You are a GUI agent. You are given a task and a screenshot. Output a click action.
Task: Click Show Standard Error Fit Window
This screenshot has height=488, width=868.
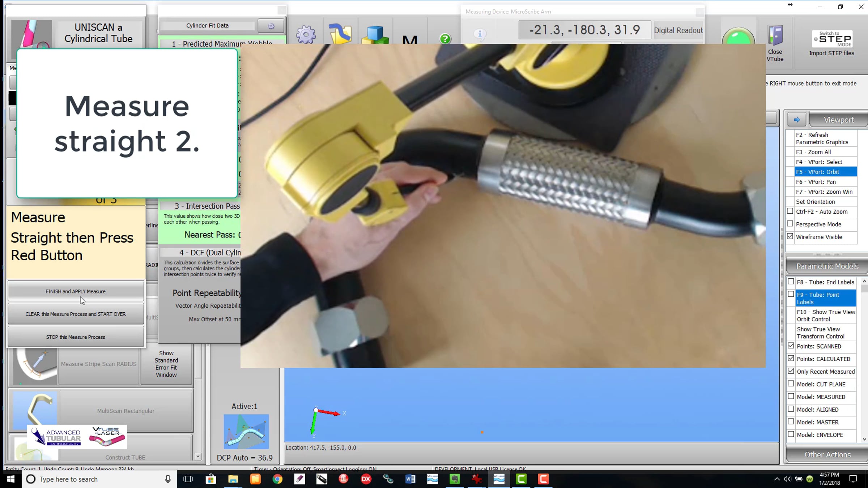pos(166,364)
